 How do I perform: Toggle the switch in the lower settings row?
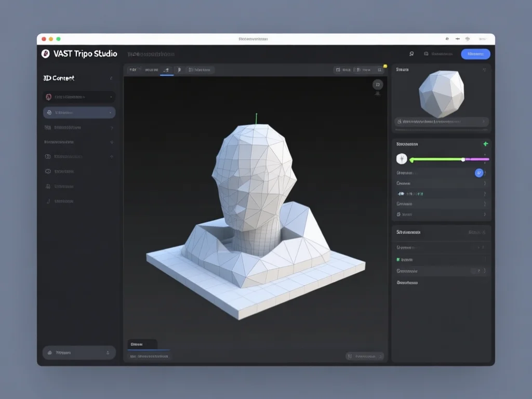(475, 271)
